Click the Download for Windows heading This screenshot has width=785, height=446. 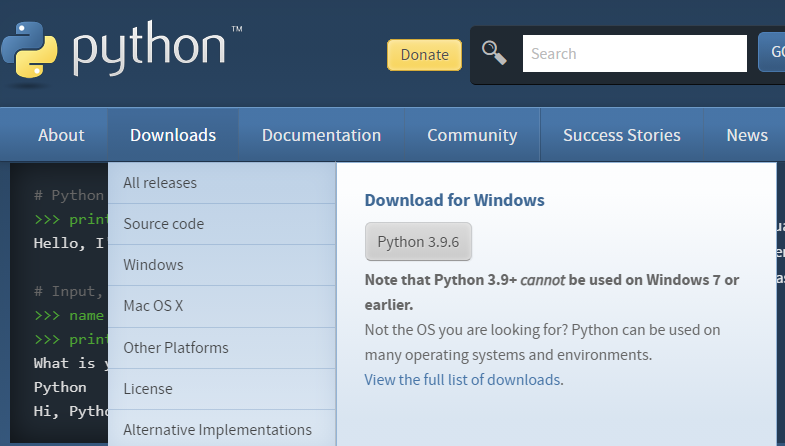click(455, 200)
